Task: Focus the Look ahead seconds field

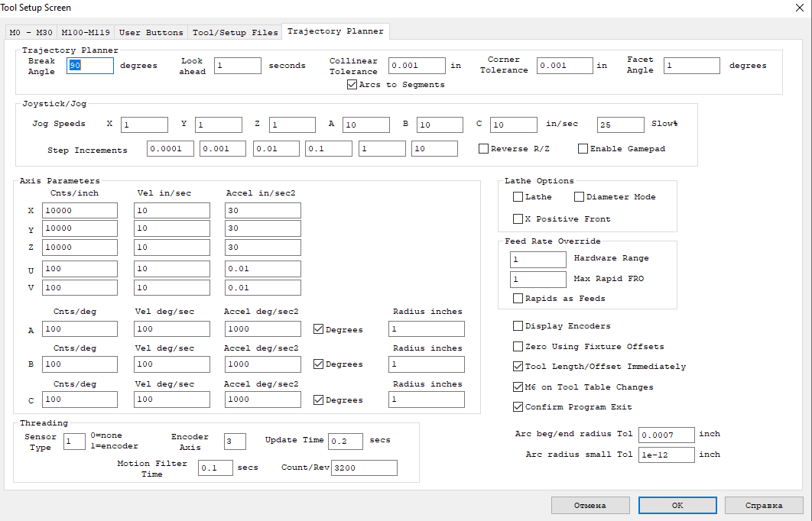Action: pyautogui.click(x=237, y=66)
